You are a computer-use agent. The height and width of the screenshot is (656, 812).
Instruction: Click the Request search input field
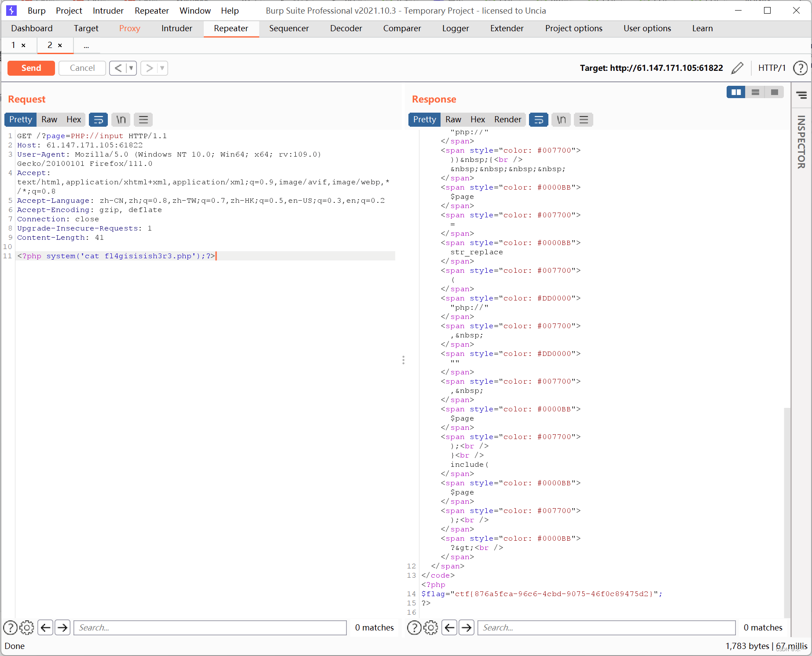click(210, 628)
